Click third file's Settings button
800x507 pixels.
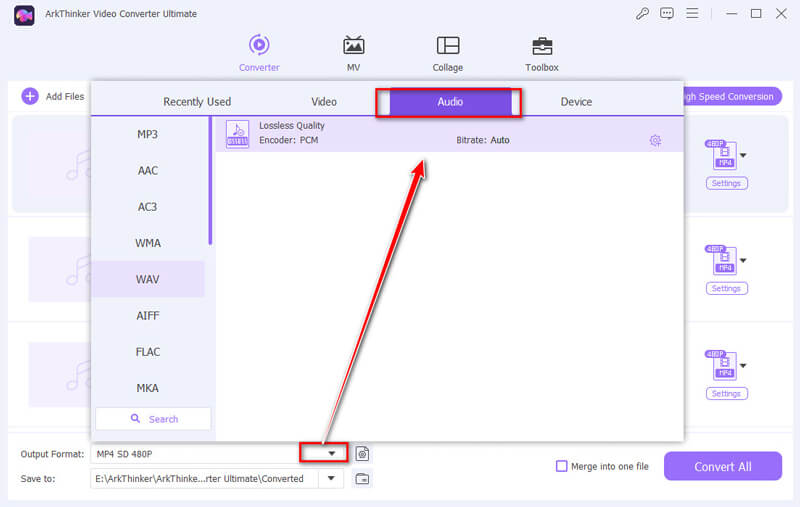point(727,393)
